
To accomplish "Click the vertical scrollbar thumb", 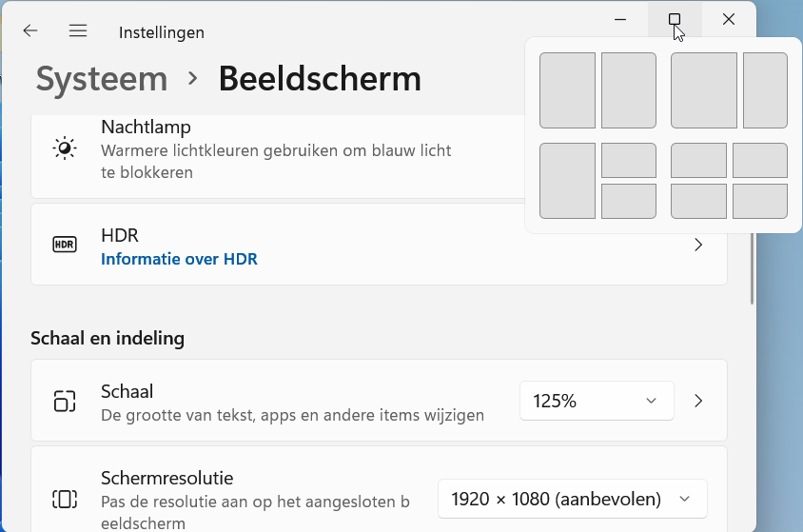I will pyautogui.click(x=752, y=268).
